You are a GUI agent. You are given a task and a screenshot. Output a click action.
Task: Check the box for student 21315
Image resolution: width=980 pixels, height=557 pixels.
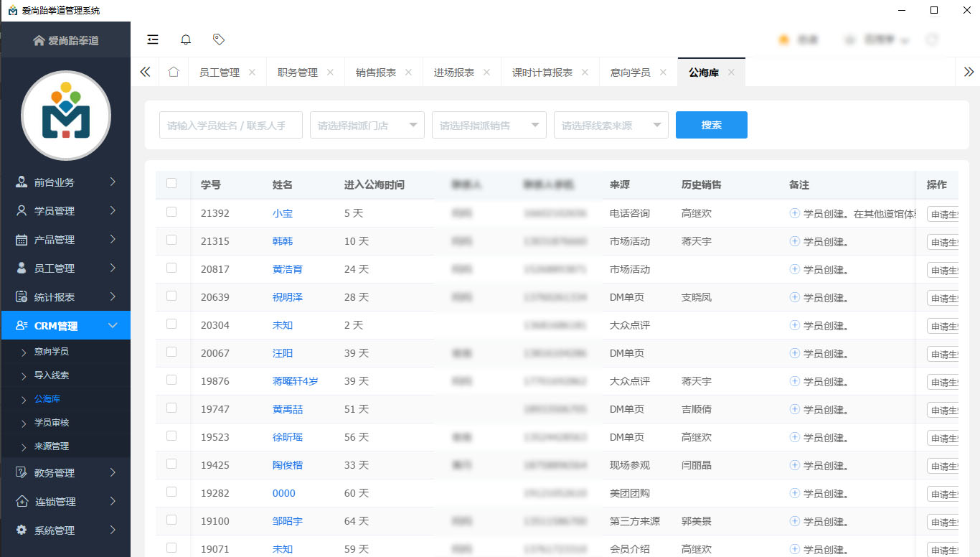(x=171, y=240)
